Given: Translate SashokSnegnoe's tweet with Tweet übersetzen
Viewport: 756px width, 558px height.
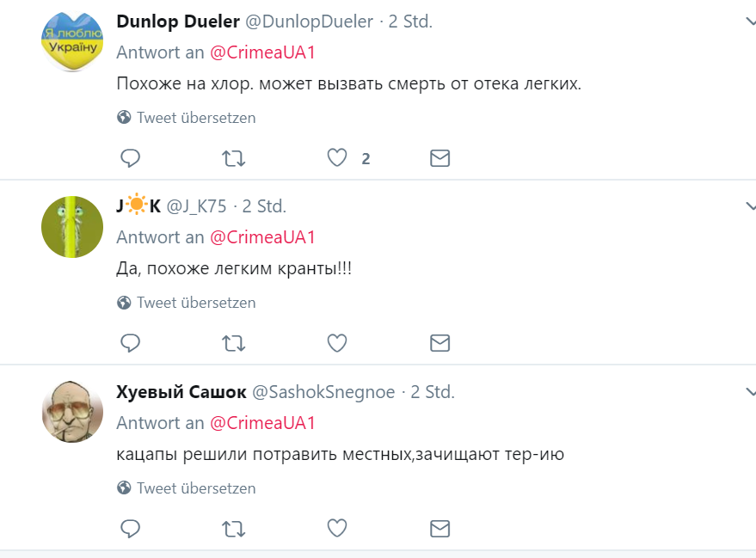Looking at the screenshot, I should tap(196, 488).
